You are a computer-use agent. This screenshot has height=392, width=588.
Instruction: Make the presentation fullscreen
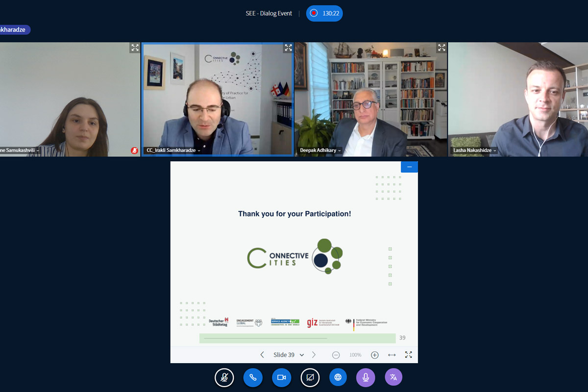[x=409, y=355]
